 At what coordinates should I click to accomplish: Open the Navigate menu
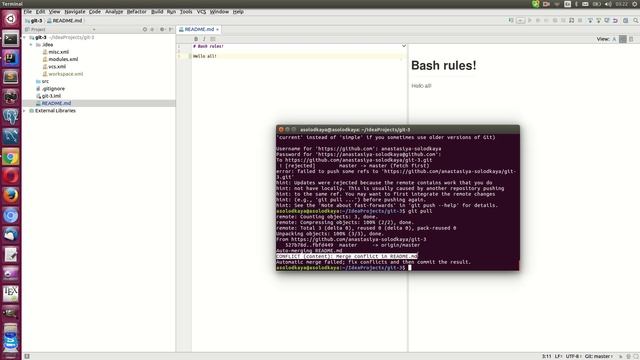75,12
